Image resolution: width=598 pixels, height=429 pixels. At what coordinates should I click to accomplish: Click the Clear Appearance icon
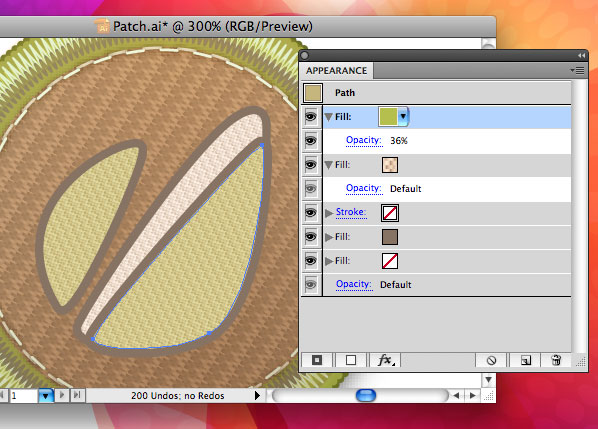click(491, 360)
